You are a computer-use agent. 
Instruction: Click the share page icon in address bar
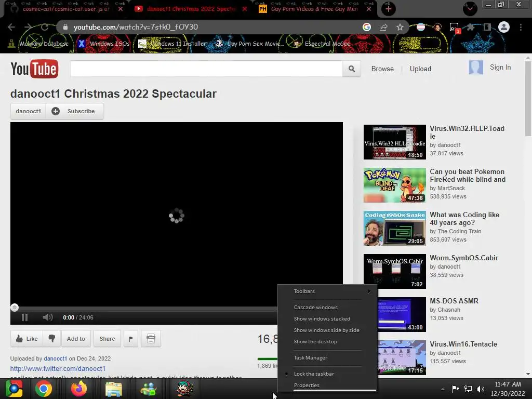coord(383,27)
